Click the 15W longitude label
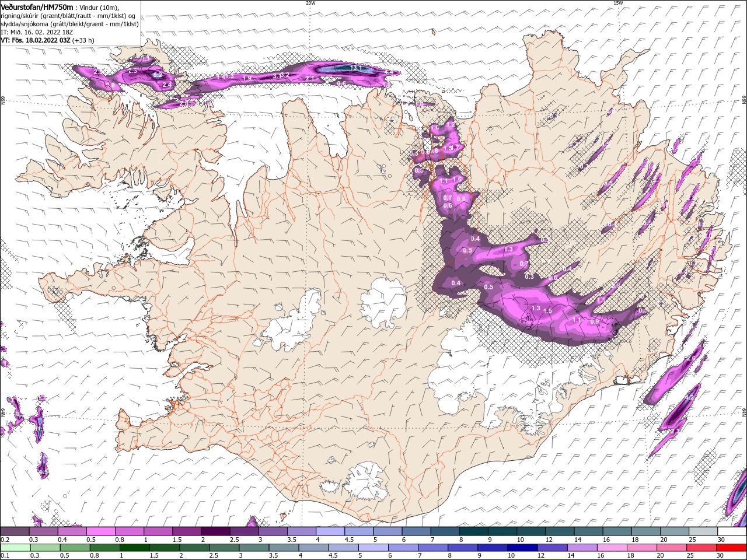Screen dimensions: 747x560 (617, 2)
